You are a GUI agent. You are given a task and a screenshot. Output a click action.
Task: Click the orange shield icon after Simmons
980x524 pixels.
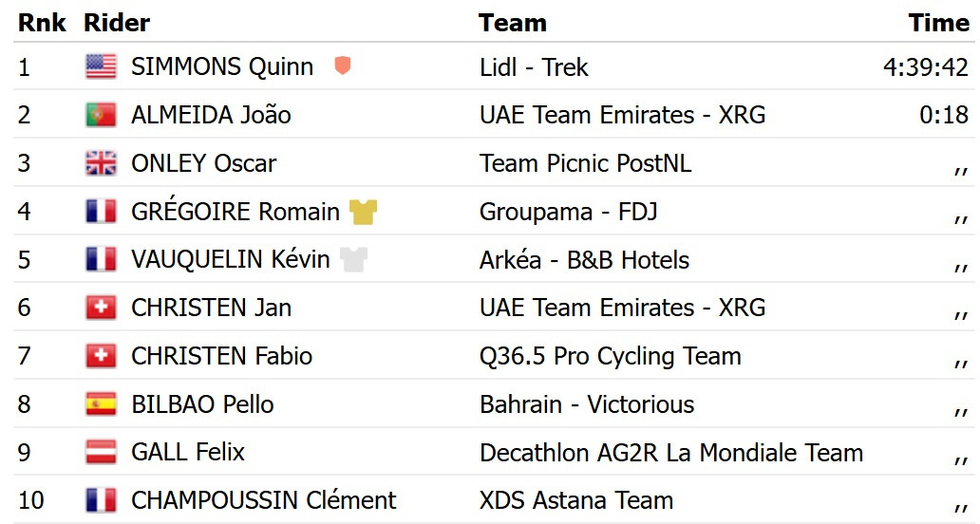pos(343,65)
